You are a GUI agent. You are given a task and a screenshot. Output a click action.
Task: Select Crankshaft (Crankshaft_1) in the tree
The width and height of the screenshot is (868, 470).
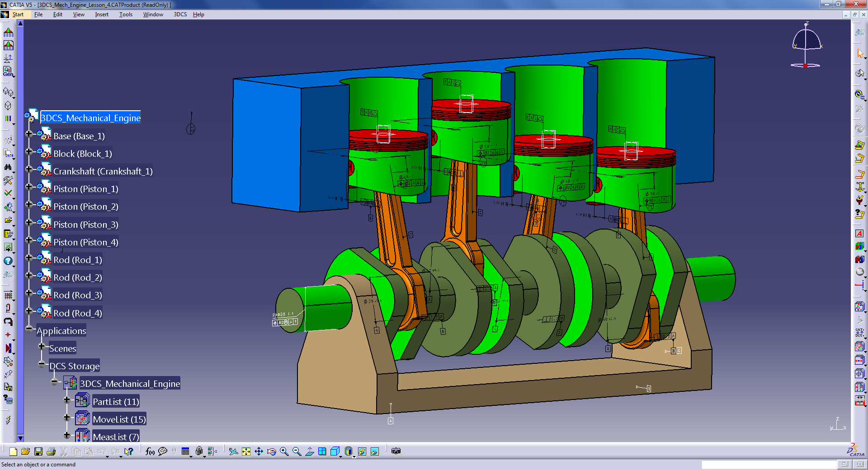point(103,171)
